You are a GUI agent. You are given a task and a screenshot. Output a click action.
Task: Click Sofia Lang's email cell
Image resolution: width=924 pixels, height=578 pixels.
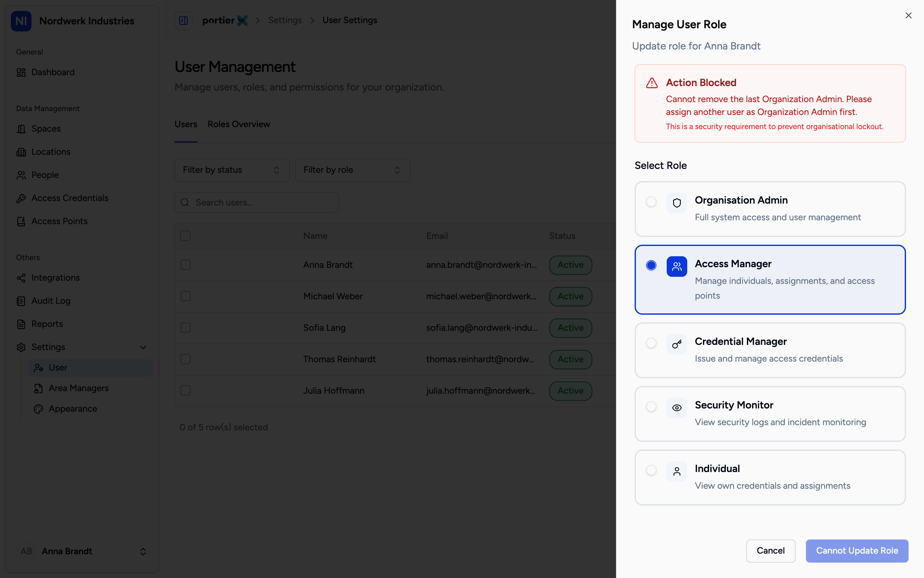[x=482, y=328]
